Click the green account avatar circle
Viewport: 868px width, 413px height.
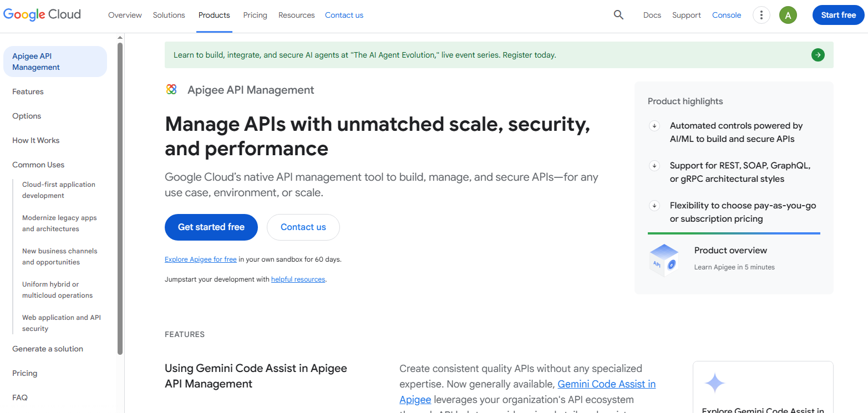[x=788, y=15]
